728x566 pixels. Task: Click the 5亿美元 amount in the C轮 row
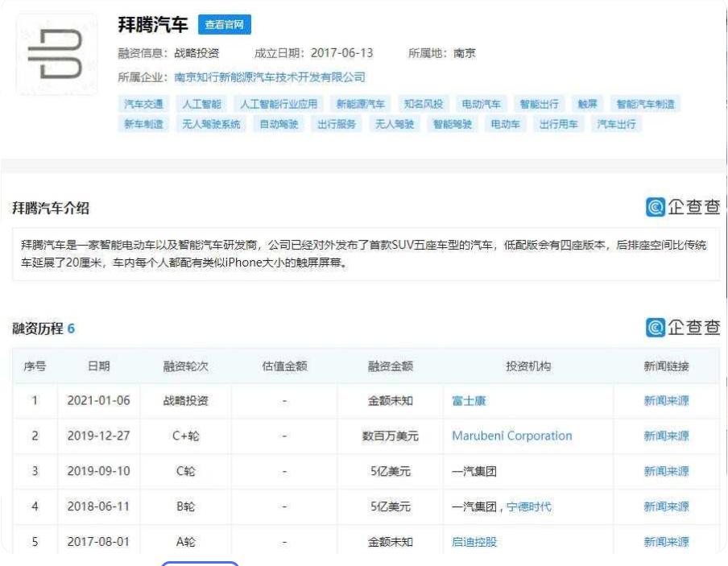click(391, 471)
